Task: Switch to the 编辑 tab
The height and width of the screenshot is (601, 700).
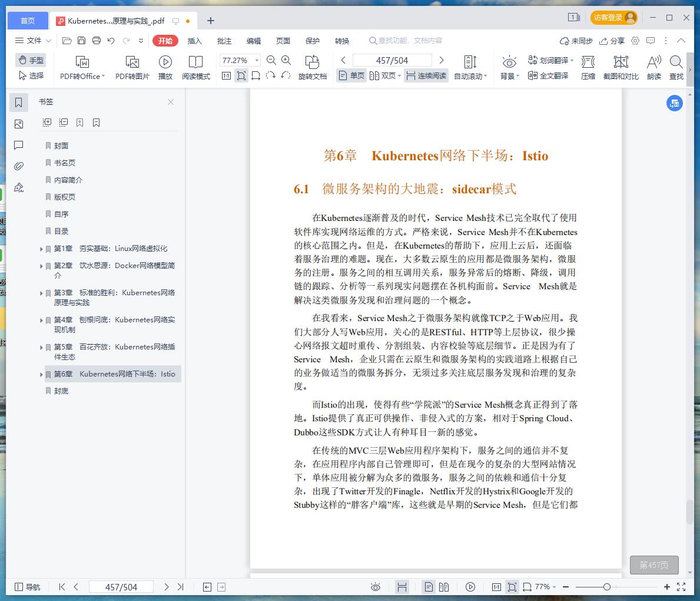Action: pos(254,41)
